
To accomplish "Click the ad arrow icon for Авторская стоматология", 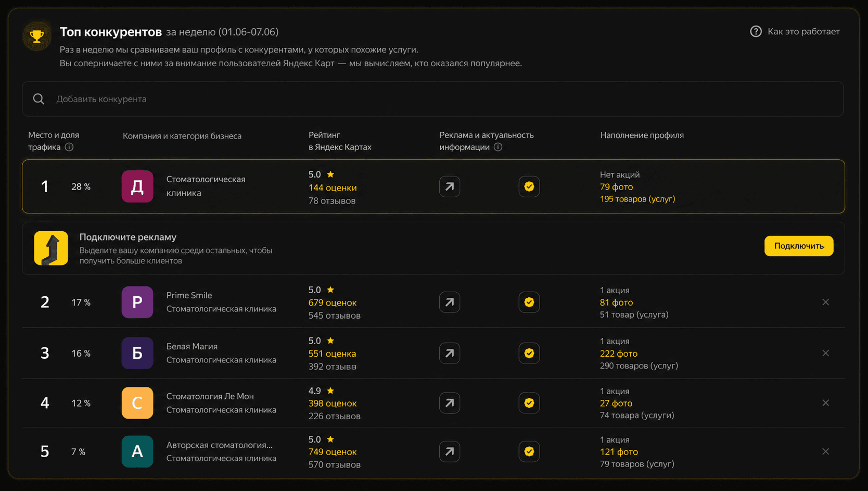I will click(x=450, y=451).
